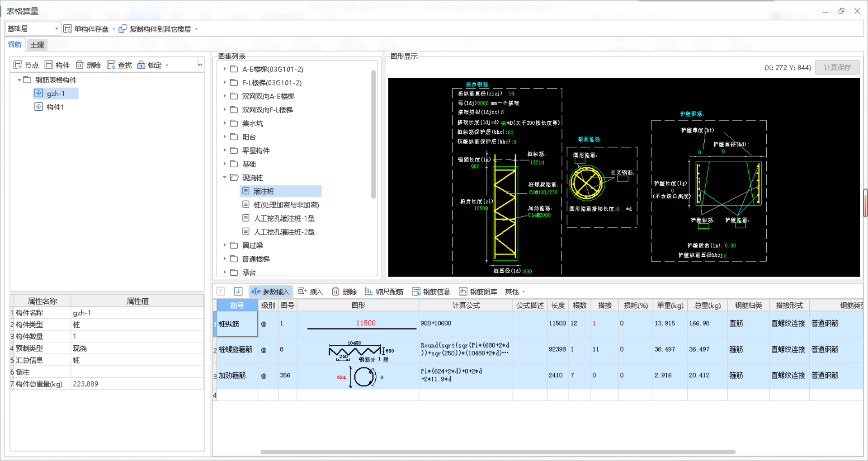This screenshot has height=461, width=868.
Task: Click the toolbar overflow double-arrow icon
Action: 200,65
